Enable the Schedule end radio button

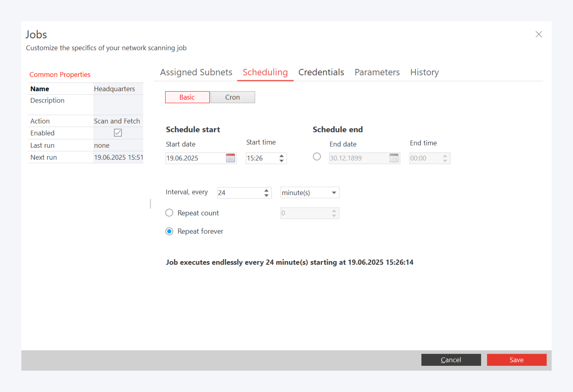(x=317, y=157)
